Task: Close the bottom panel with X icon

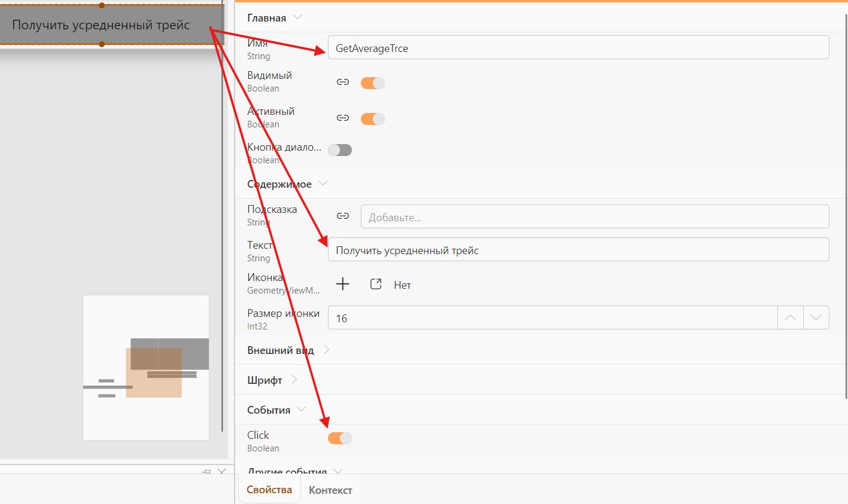Action: coord(221,472)
